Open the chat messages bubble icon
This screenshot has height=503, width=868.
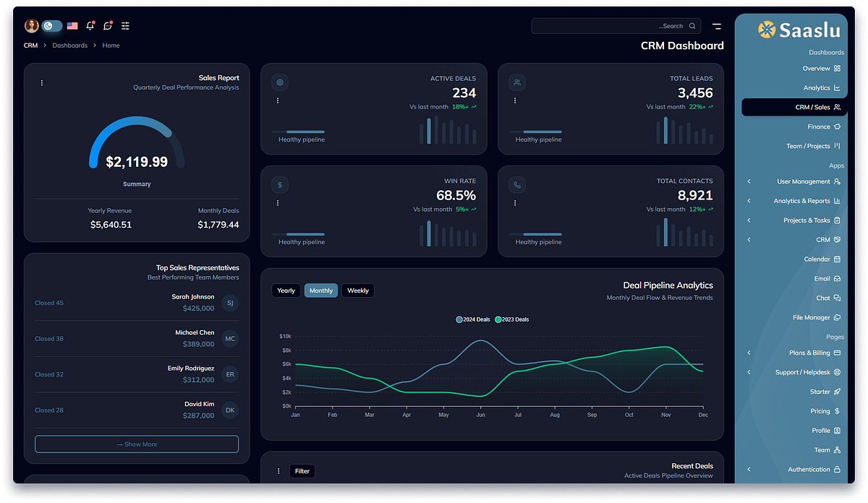pyautogui.click(x=108, y=26)
